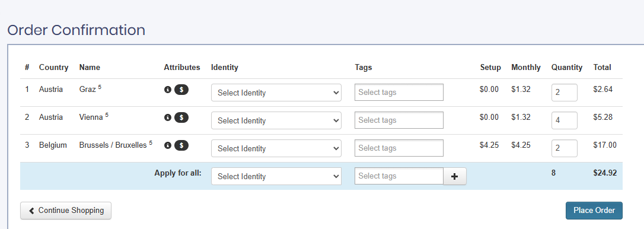
Task: Click the Identity column header
Action: [225, 68]
